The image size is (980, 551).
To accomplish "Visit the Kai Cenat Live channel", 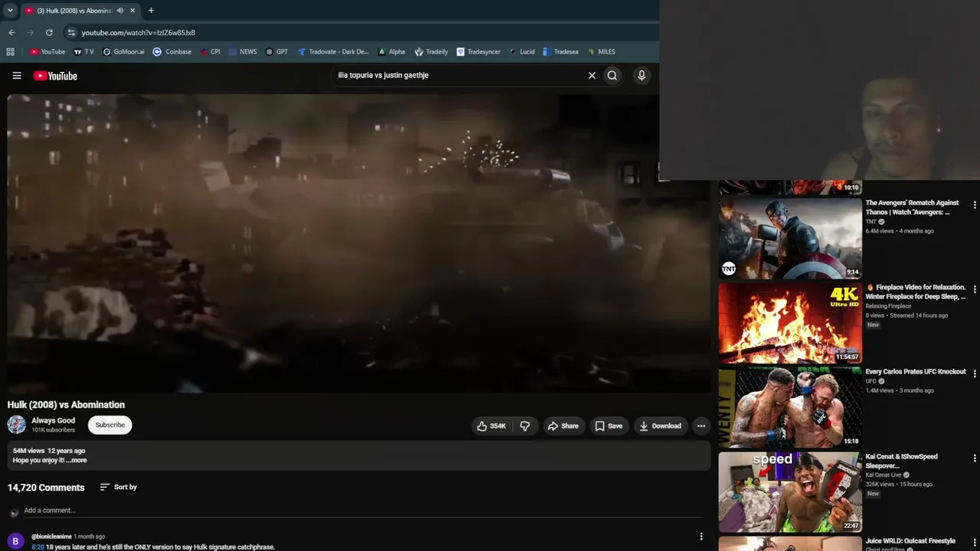I will 884,475.
